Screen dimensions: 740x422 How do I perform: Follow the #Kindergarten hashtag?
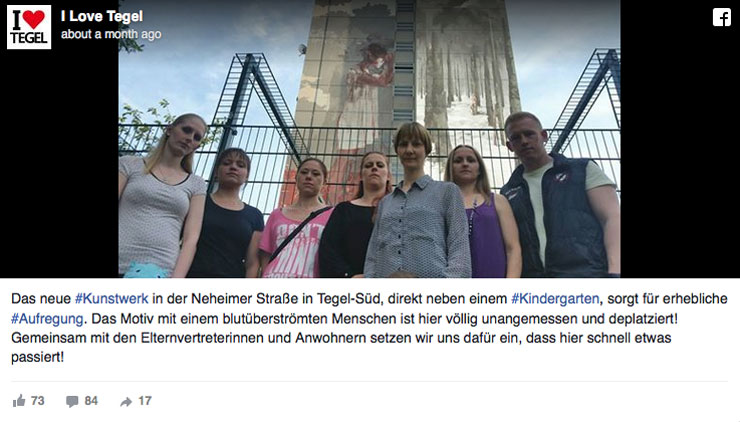pos(555,299)
